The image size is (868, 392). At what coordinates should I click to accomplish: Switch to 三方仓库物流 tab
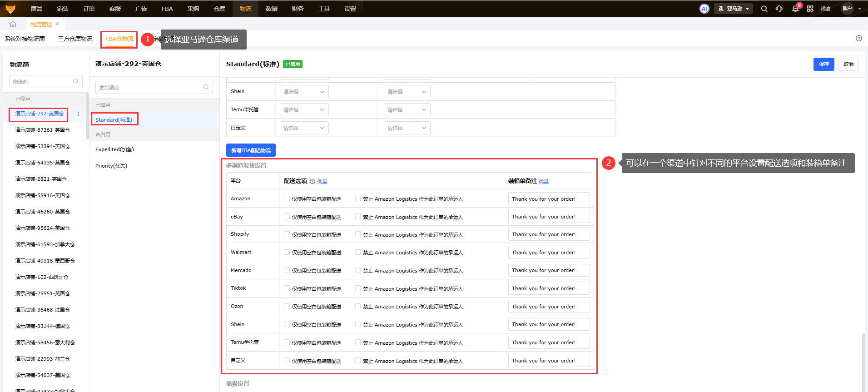[x=75, y=39]
